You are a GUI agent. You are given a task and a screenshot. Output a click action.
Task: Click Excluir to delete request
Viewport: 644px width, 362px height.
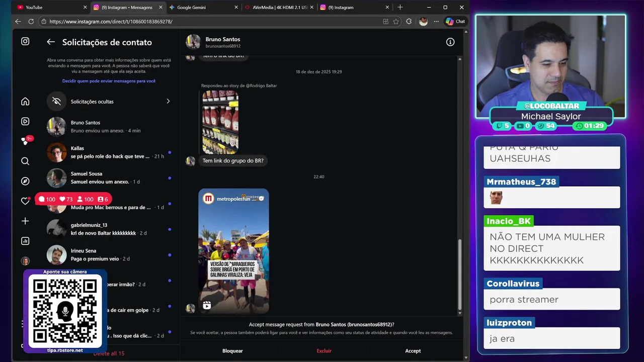(x=324, y=351)
